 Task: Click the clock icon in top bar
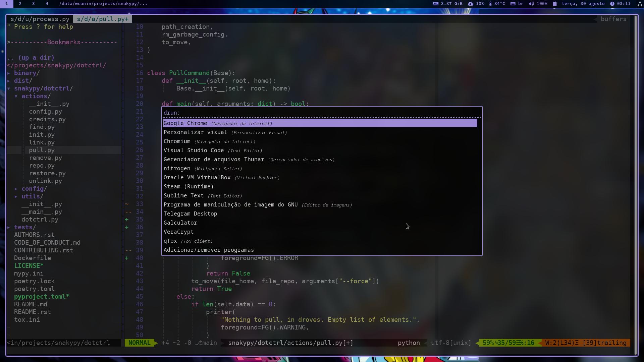612,4
